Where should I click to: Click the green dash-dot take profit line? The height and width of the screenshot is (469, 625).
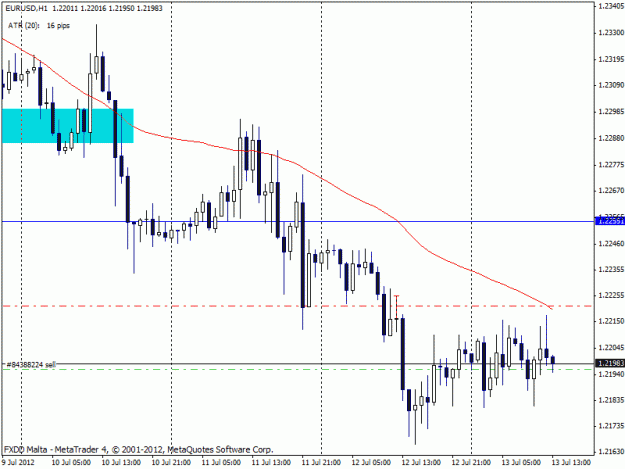(298, 369)
